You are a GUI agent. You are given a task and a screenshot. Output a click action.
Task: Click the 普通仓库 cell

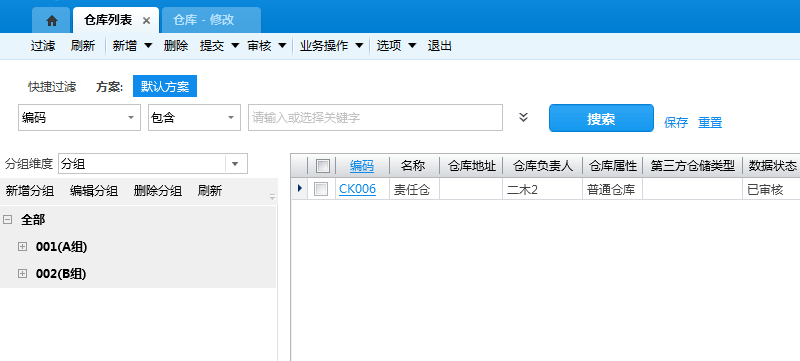click(611, 190)
